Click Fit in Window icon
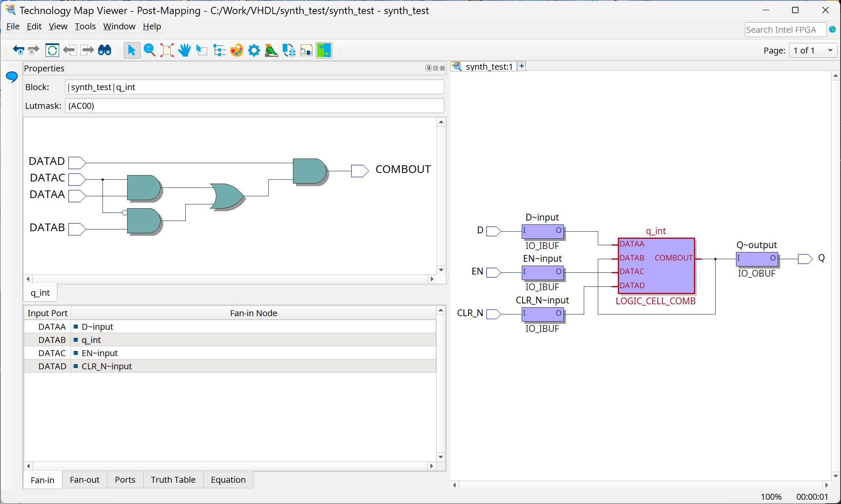The width and height of the screenshot is (841, 504). 167,50
